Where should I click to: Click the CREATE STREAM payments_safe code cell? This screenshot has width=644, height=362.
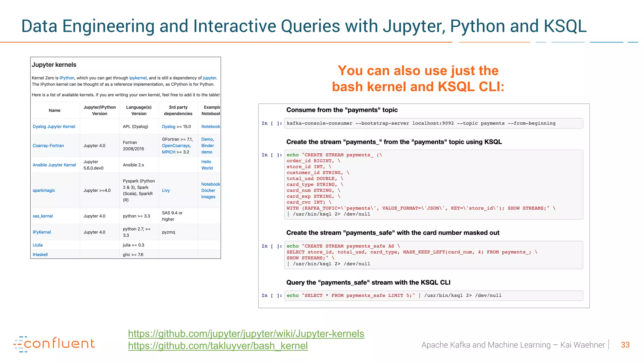(x=433, y=255)
